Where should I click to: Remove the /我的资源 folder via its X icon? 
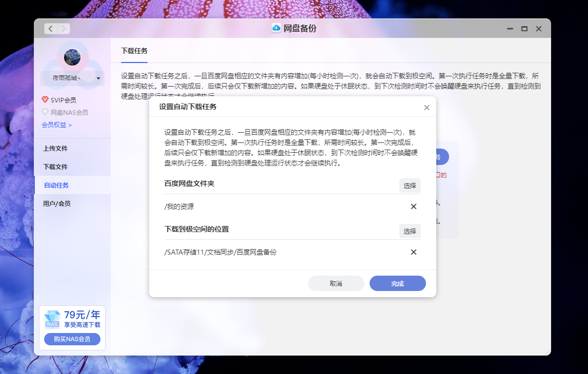413,206
